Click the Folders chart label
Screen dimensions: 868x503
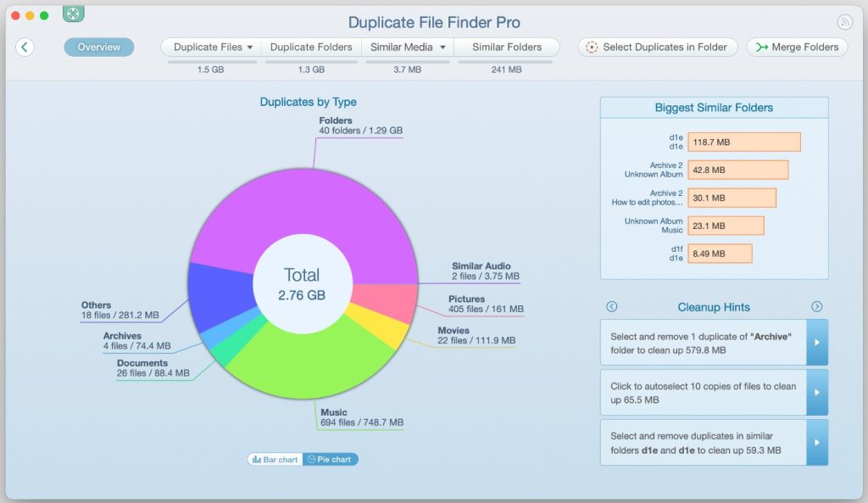click(360, 126)
